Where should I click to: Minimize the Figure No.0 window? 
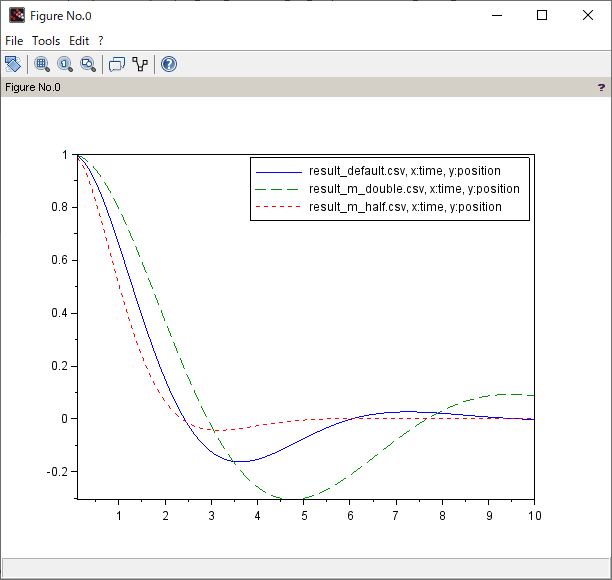tap(496, 16)
